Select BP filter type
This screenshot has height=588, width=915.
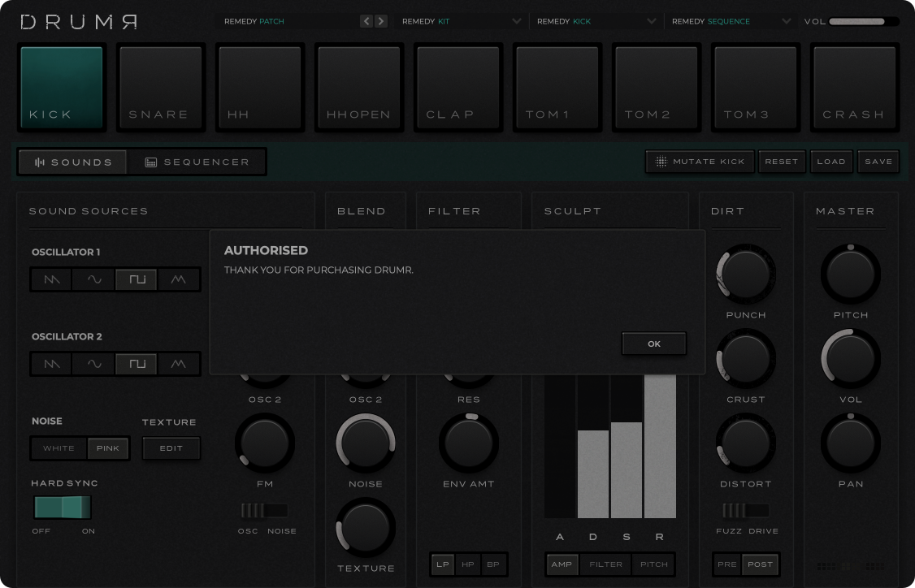coord(493,564)
